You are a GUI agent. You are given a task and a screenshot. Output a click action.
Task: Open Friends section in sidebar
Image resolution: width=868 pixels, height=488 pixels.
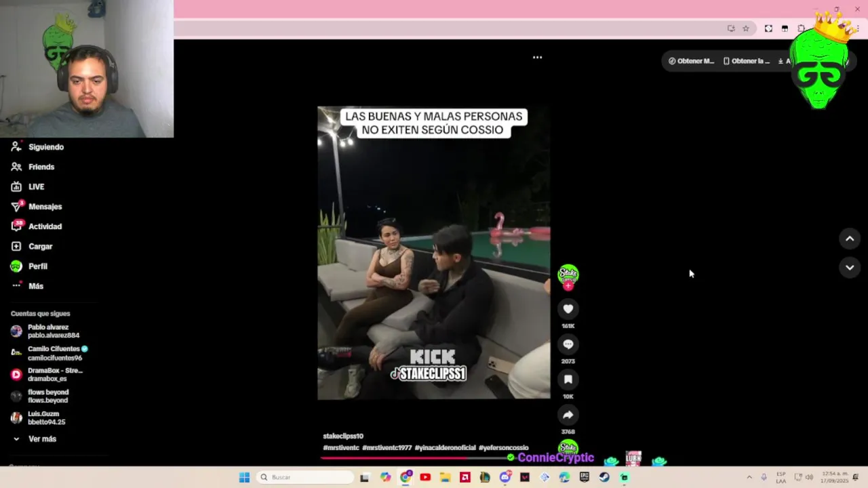coord(33,167)
